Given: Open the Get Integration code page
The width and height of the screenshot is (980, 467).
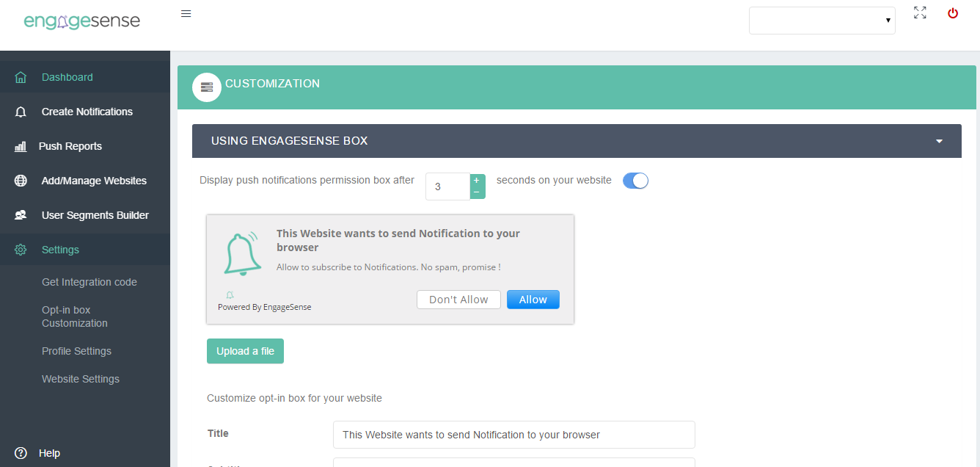Looking at the screenshot, I should [89, 282].
